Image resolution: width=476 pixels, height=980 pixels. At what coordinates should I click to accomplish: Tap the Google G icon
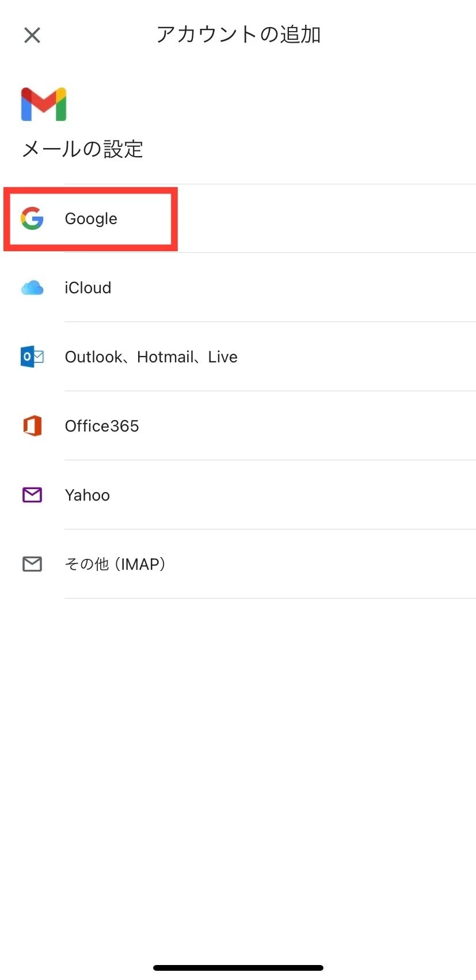click(32, 218)
